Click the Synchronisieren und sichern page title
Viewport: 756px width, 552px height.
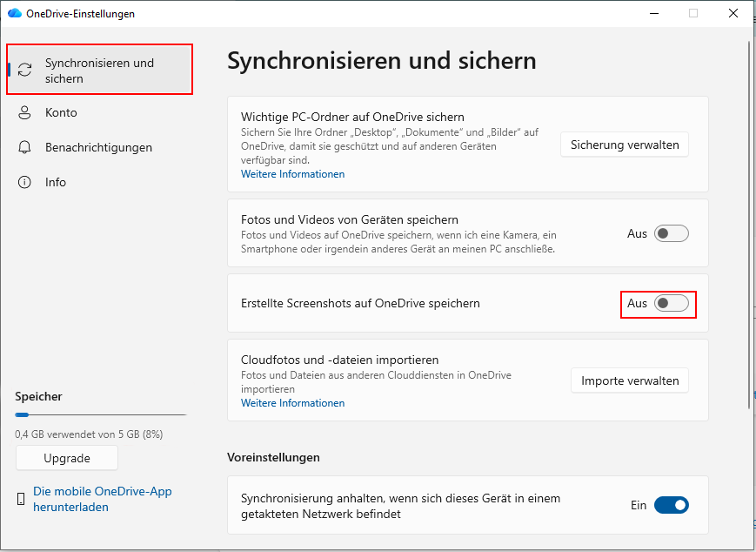(381, 61)
